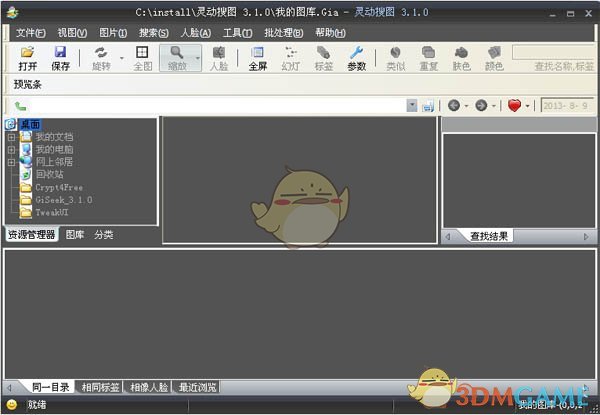Click the bottom tab strip left arrow

pos(10,387)
